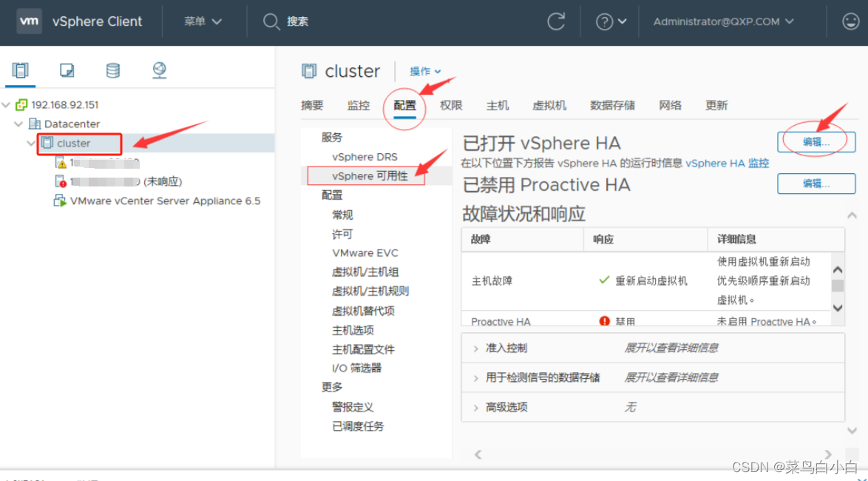The width and height of the screenshot is (868, 481).
Task: Open the 配置 tab
Action: coord(404,105)
